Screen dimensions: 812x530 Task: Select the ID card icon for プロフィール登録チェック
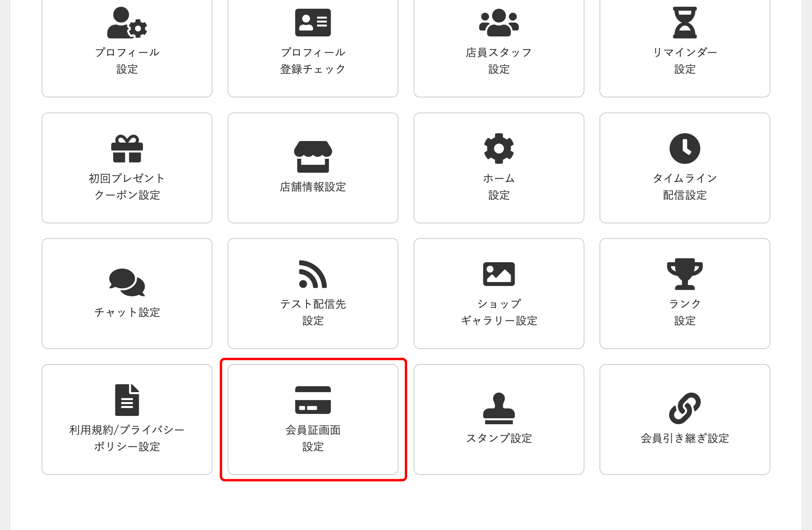coord(313,23)
